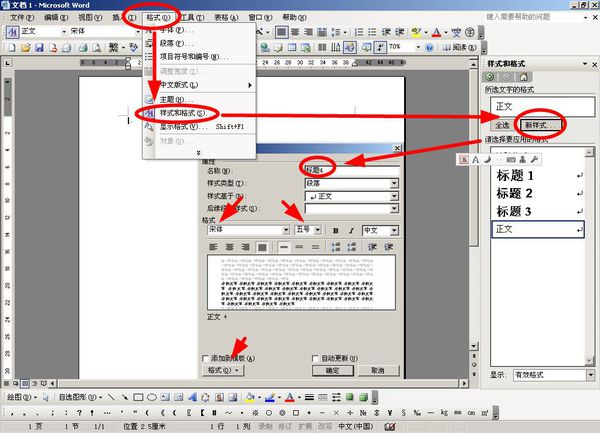
Task: Select double line spacing in the dialog
Action: tap(316, 247)
